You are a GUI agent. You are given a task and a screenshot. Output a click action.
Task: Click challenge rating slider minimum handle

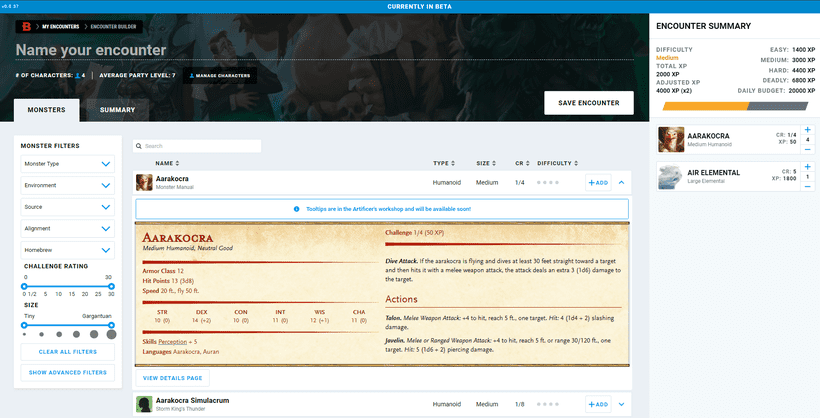(24, 286)
